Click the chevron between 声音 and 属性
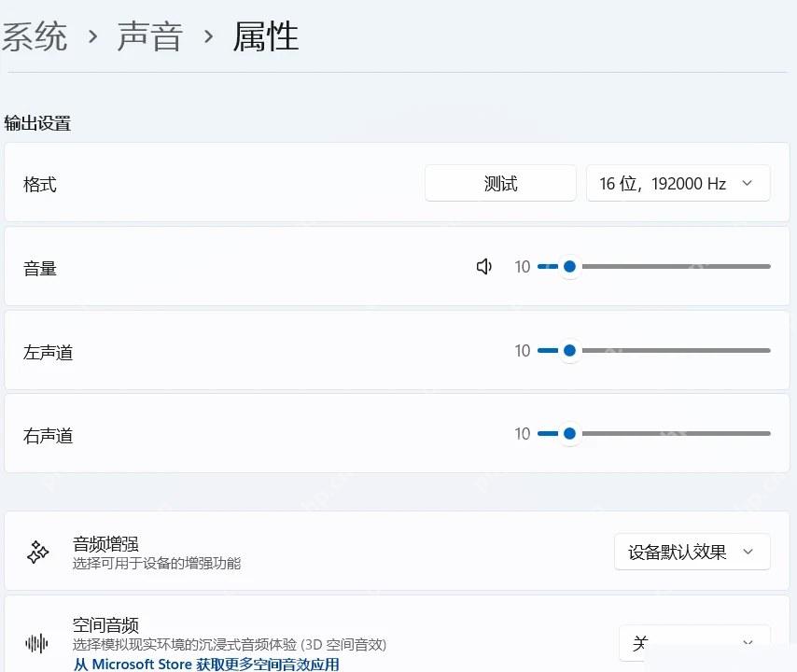 [x=208, y=36]
